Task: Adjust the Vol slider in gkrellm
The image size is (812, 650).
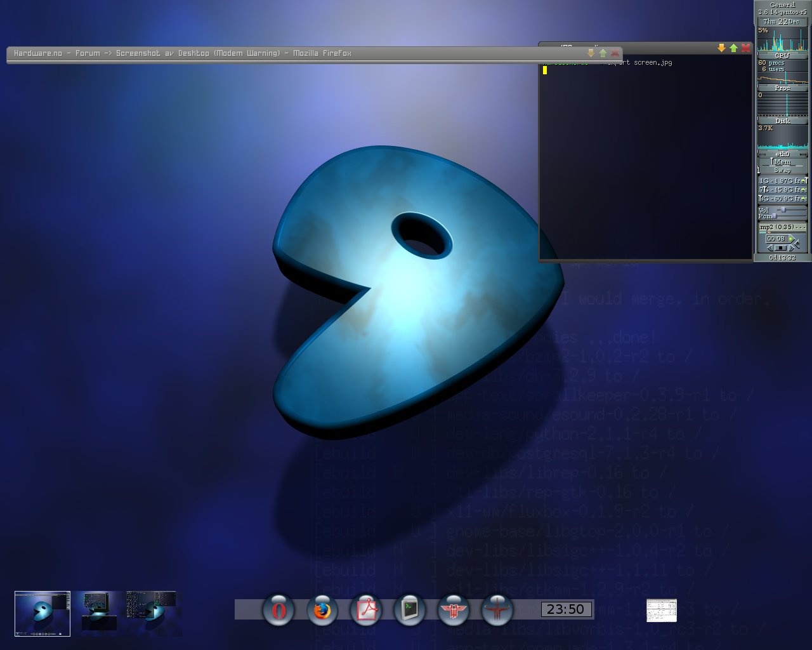Action: 783,209
